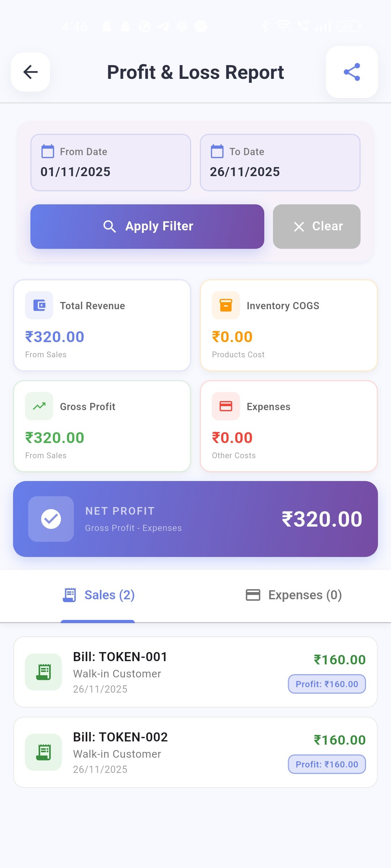This screenshot has width=391, height=868.
Task: Switch to the Sales (2) tab
Action: tap(98, 595)
